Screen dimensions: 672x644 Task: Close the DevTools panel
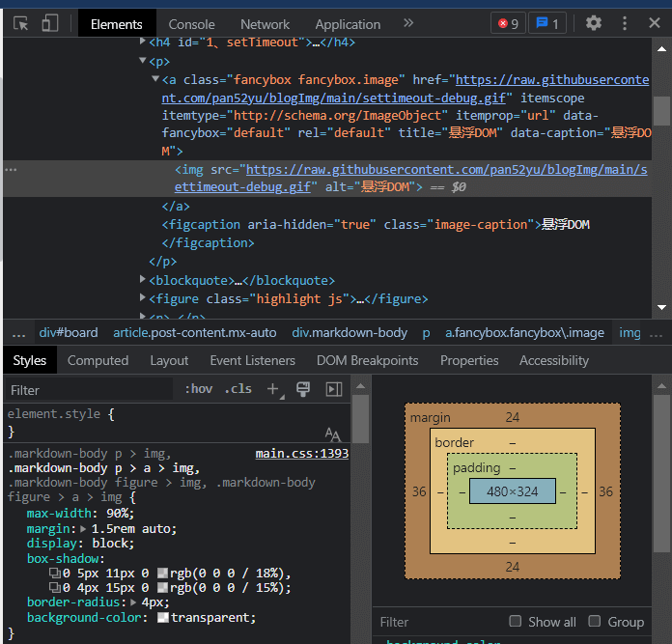[655, 23]
